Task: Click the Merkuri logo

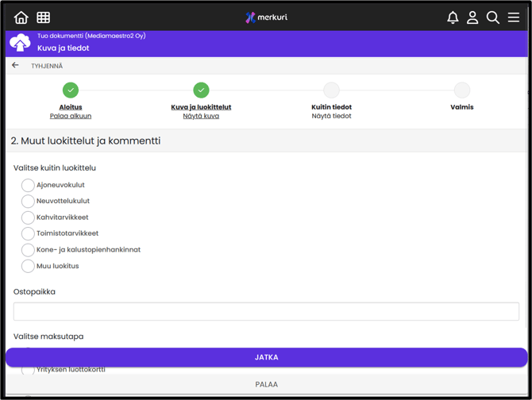Action: (x=266, y=17)
